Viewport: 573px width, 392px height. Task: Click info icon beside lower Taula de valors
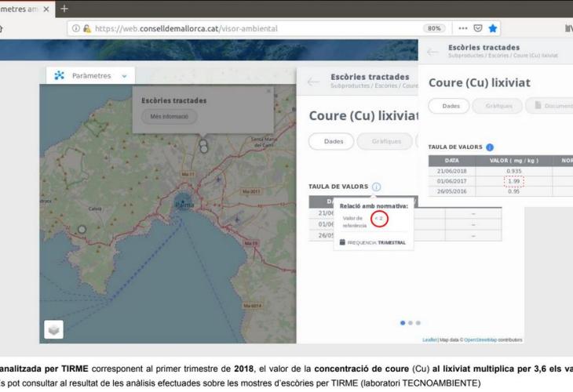click(x=376, y=187)
